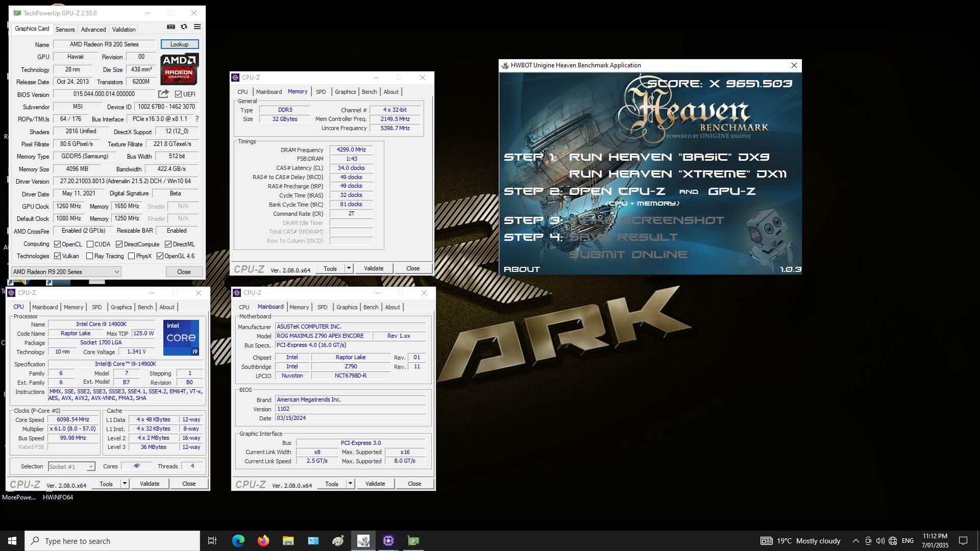Click MorePowe... desktop shortcut
The width and height of the screenshot is (980, 551).
pyautogui.click(x=19, y=497)
